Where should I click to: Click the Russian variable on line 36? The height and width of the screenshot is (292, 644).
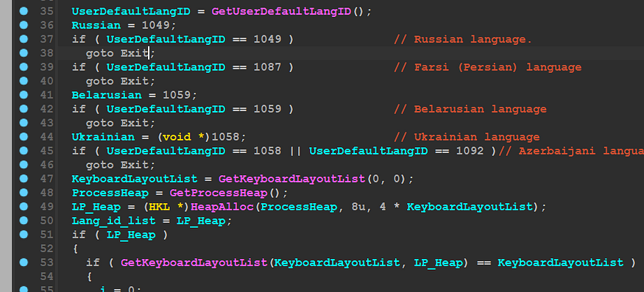tap(96, 26)
